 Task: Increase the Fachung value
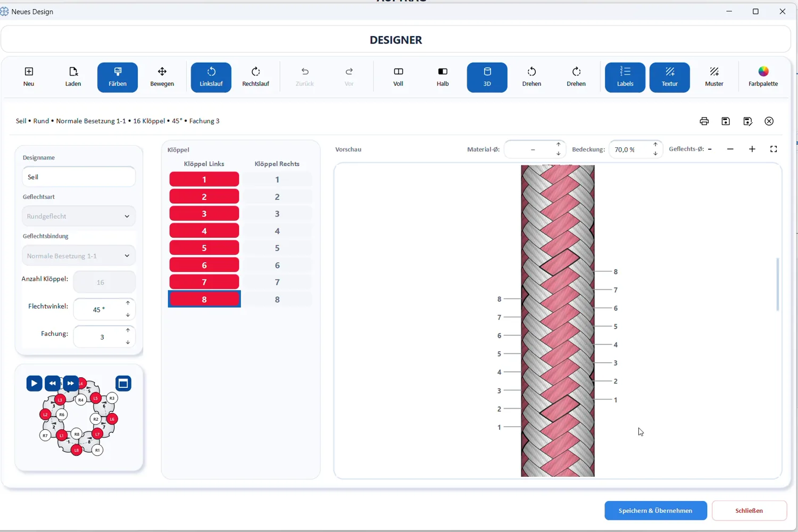pos(128,330)
